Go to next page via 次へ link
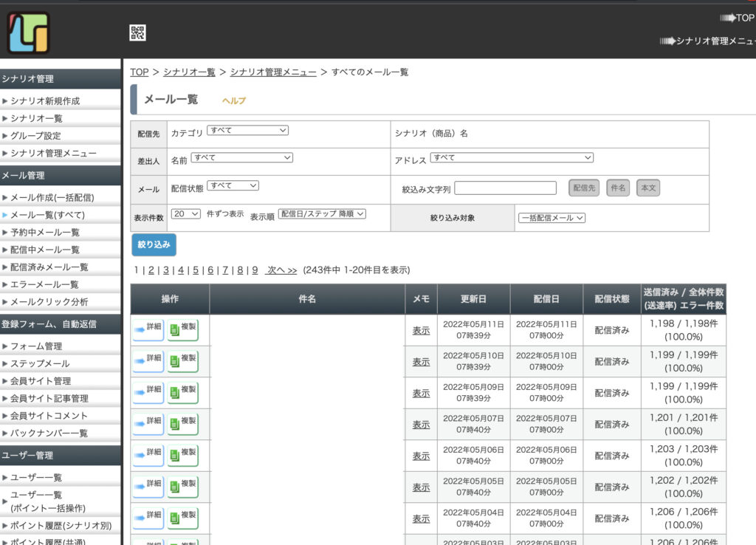756x545 pixels. pos(281,270)
